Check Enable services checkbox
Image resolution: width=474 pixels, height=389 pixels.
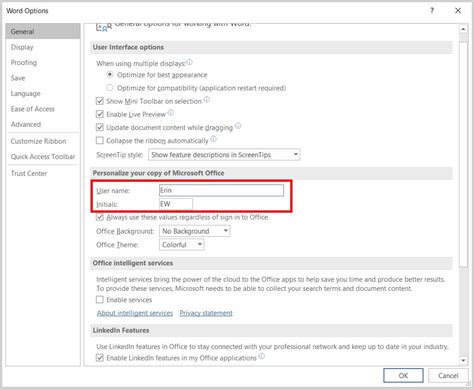(100, 299)
